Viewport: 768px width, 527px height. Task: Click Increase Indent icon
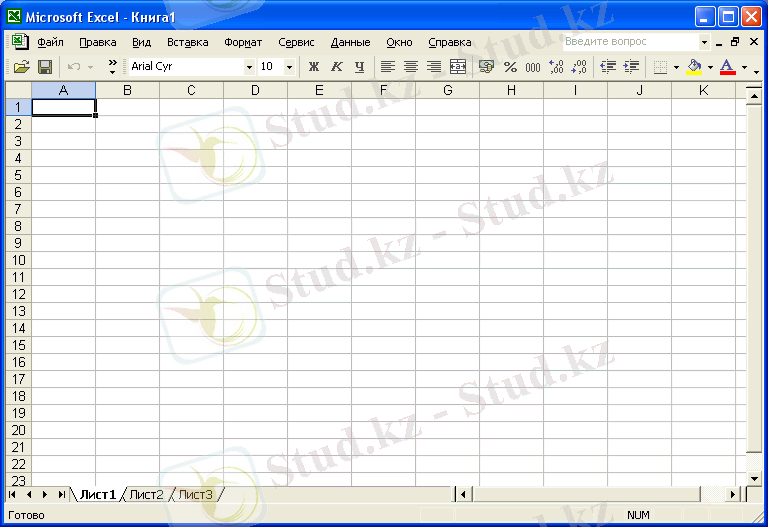(x=631, y=67)
